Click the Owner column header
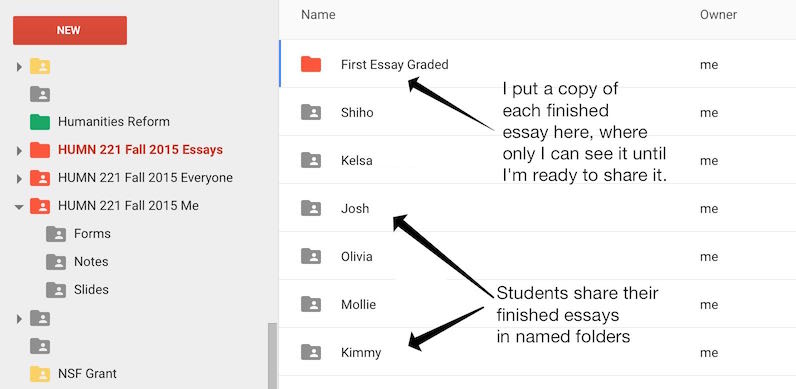The width and height of the screenshot is (796, 389). coord(718,15)
